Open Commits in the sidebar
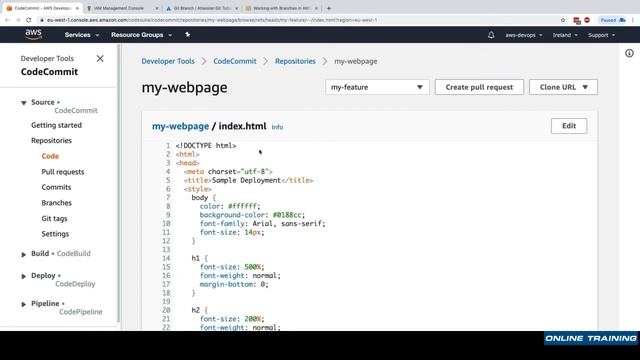This screenshot has height=360, width=640. 56,187
